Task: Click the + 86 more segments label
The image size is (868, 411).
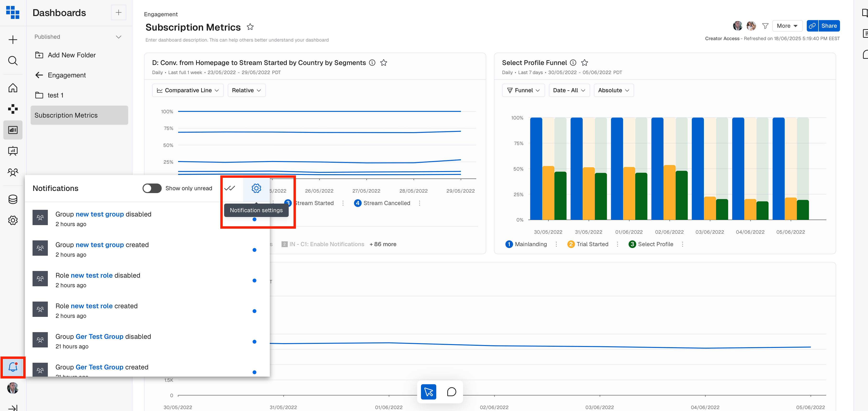Action: pos(383,244)
